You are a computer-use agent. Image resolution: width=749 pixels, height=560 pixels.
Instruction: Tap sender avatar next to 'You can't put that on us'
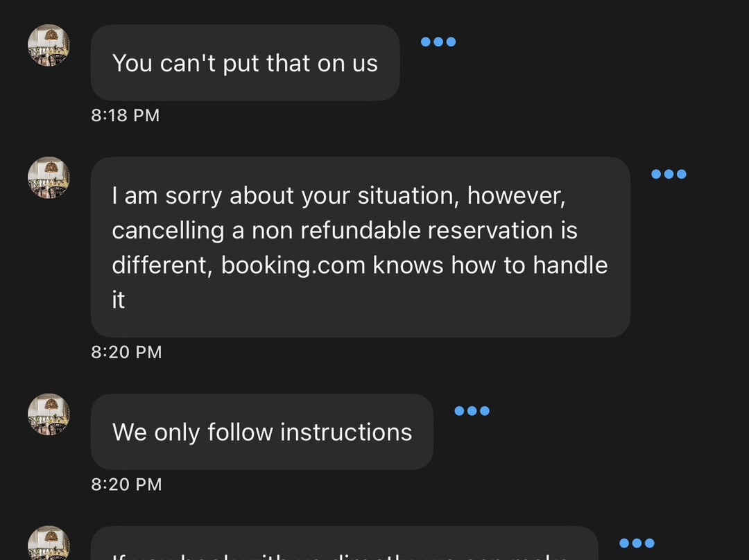pyautogui.click(x=49, y=45)
